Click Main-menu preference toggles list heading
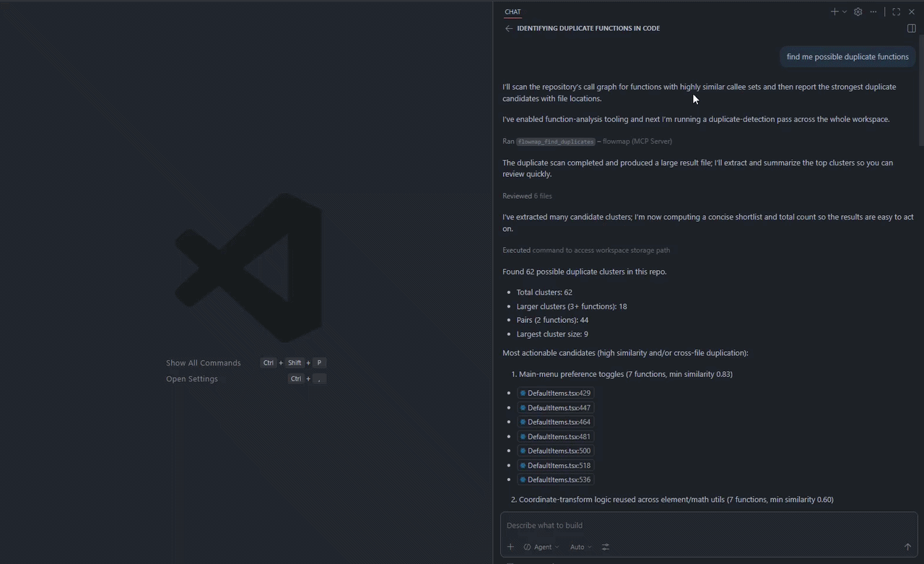The width and height of the screenshot is (924, 564). pos(626,374)
